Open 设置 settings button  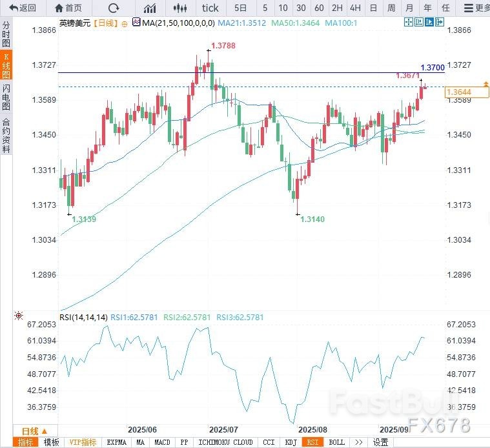click(381, 442)
